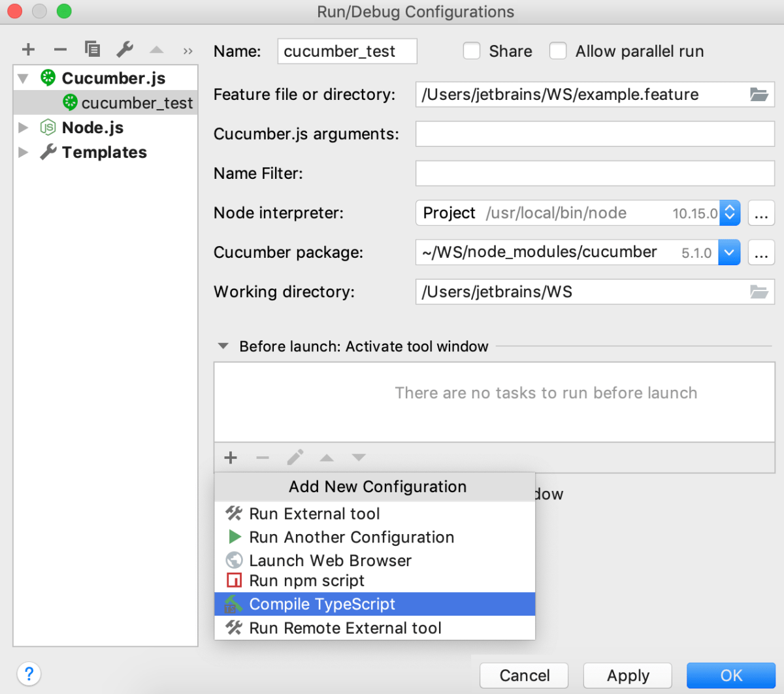This screenshot has height=694, width=784.
Task: Browse for a feature file
Action: tap(759, 95)
